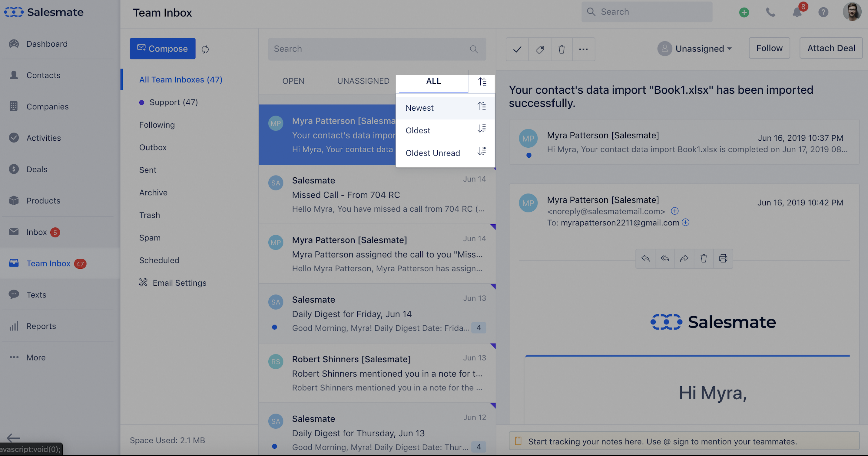Viewport: 868px width, 456px height.
Task: Delete this email with the trash icon
Action: pos(704,258)
